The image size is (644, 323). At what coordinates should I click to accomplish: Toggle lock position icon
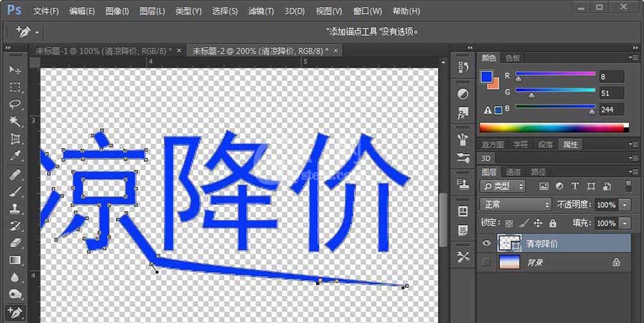(538, 223)
